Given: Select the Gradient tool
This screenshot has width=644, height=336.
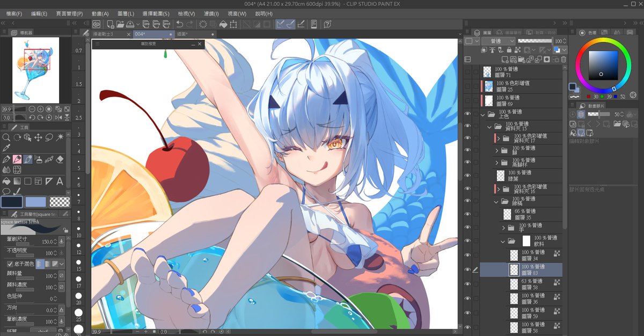Looking at the screenshot, I should [17, 181].
